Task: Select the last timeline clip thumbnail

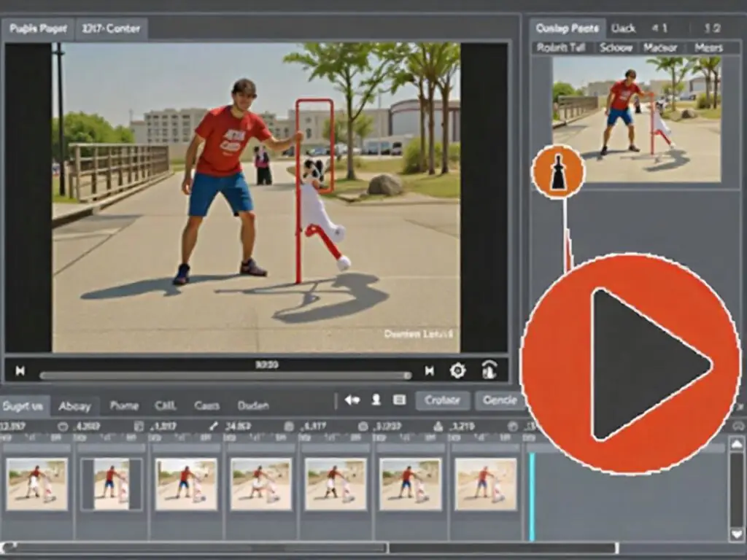Action: 486,484
